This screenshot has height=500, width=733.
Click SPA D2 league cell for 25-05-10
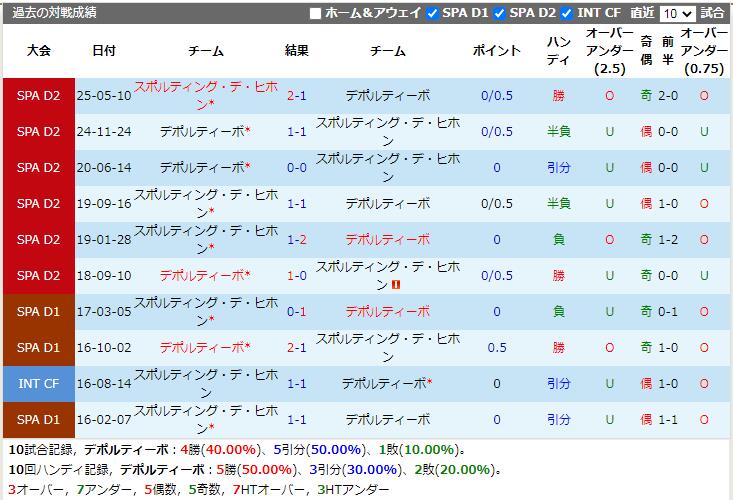39,96
